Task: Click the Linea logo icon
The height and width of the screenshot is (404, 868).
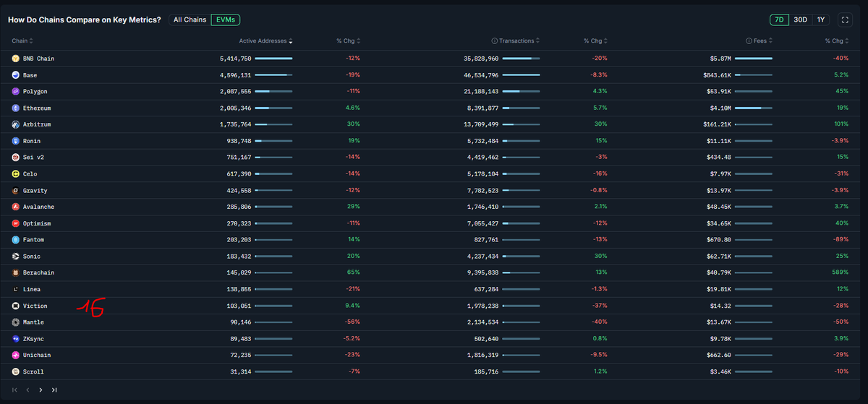Action: (x=15, y=289)
